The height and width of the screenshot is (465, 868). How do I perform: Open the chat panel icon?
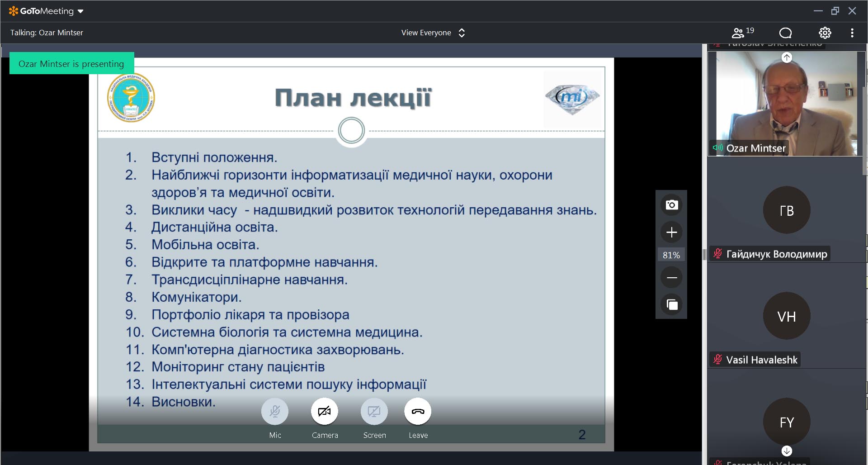click(x=786, y=33)
